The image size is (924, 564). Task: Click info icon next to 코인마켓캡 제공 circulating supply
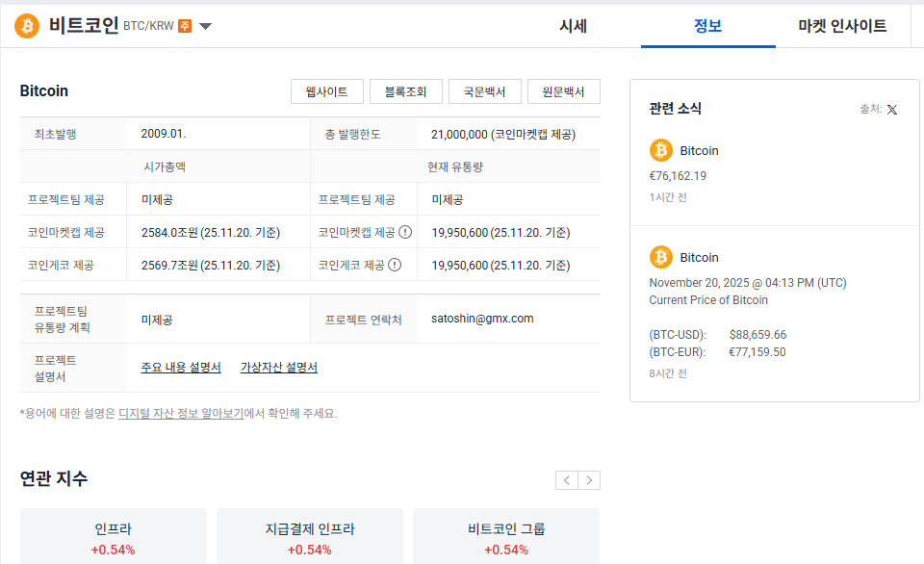[x=405, y=232]
